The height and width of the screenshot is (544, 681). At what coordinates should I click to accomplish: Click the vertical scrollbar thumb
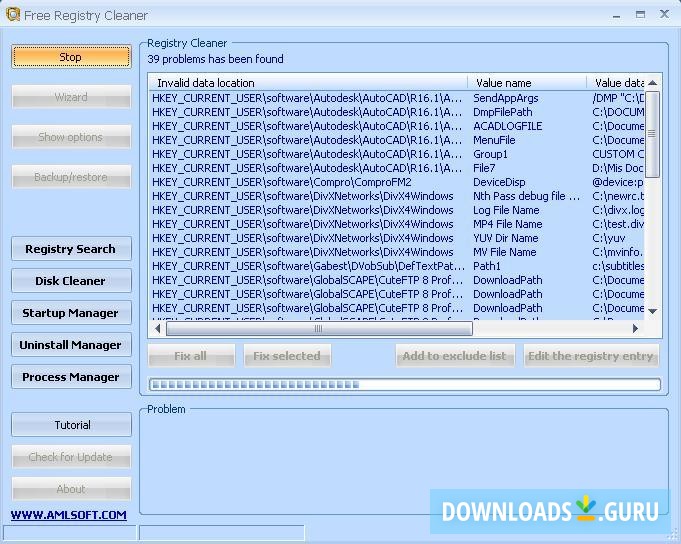click(652, 134)
